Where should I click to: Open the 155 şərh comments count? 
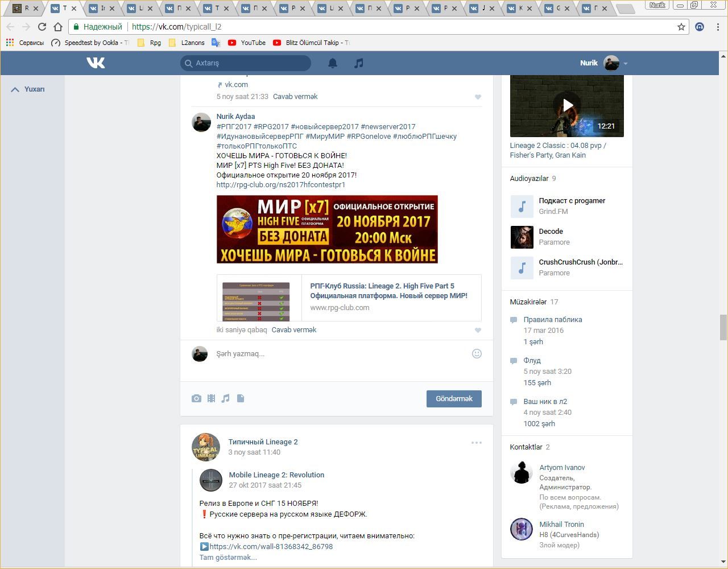click(x=537, y=383)
